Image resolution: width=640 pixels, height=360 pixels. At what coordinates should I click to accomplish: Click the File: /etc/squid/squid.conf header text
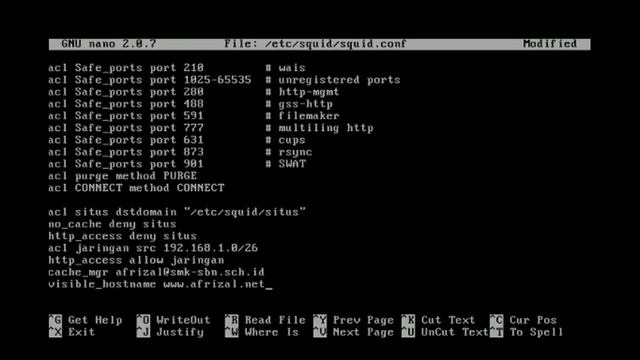316,44
